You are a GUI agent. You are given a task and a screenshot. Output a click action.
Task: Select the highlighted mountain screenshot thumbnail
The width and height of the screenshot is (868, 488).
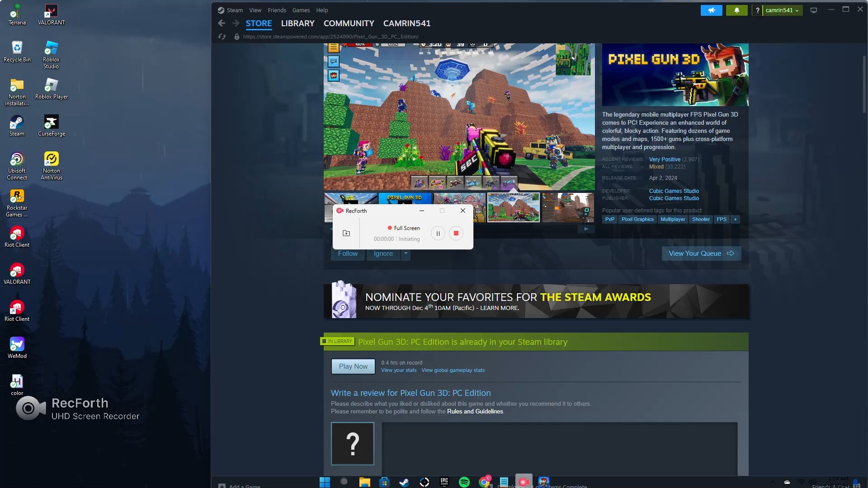513,207
